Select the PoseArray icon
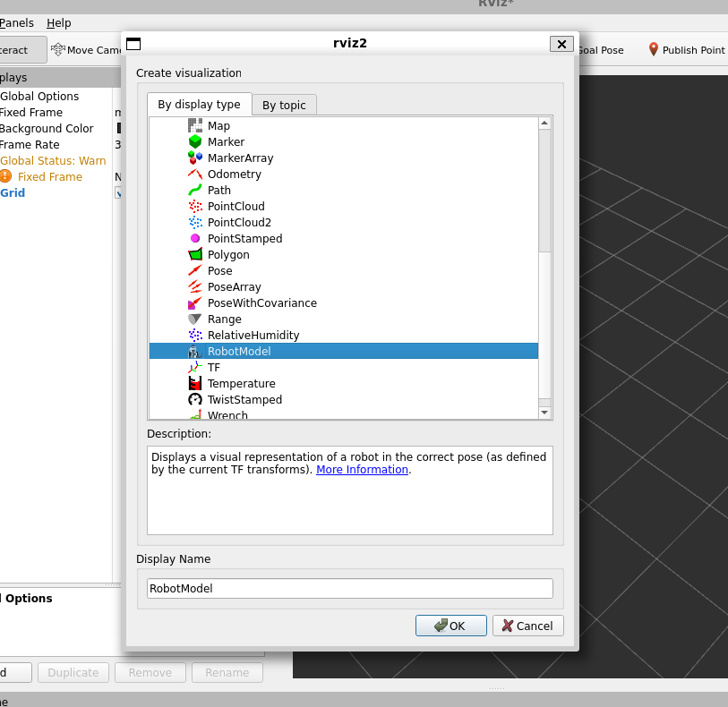728x707 pixels. point(195,286)
